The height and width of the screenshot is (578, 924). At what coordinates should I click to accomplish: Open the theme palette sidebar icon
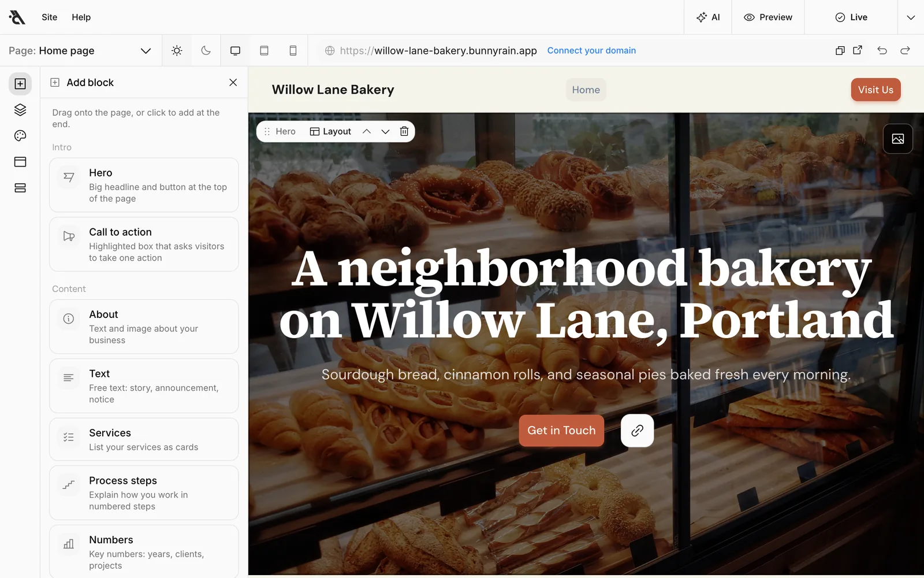click(20, 136)
